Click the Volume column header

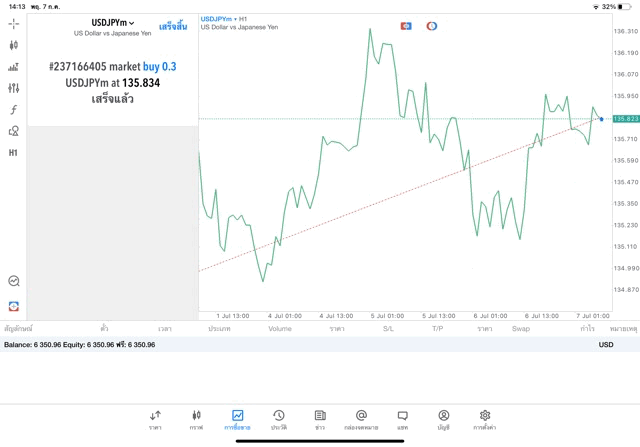[280, 329]
